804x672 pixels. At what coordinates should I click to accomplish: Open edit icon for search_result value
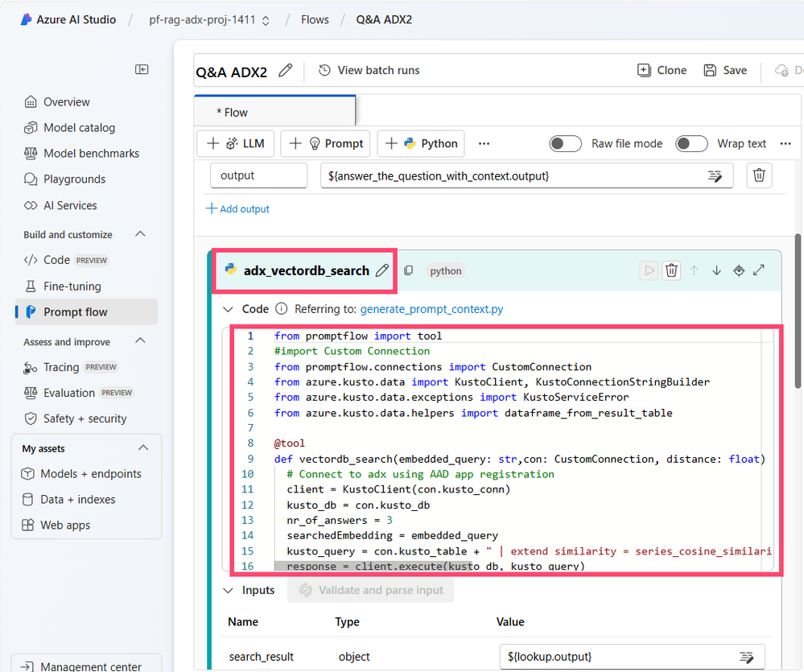(x=747, y=657)
